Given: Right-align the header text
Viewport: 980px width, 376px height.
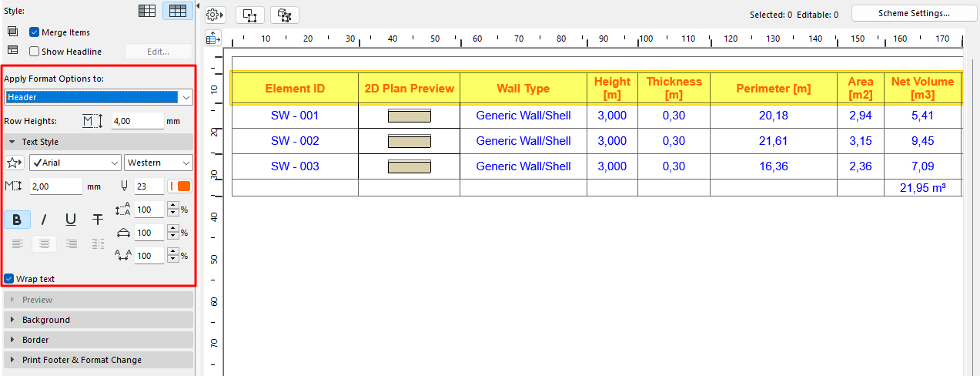Looking at the screenshot, I should [x=72, y=243].
